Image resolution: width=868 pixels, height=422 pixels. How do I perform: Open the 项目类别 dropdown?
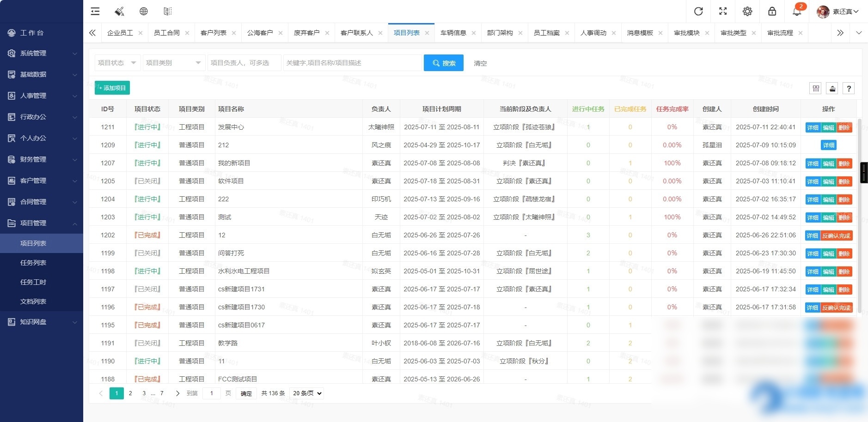[x=173, y=62]
